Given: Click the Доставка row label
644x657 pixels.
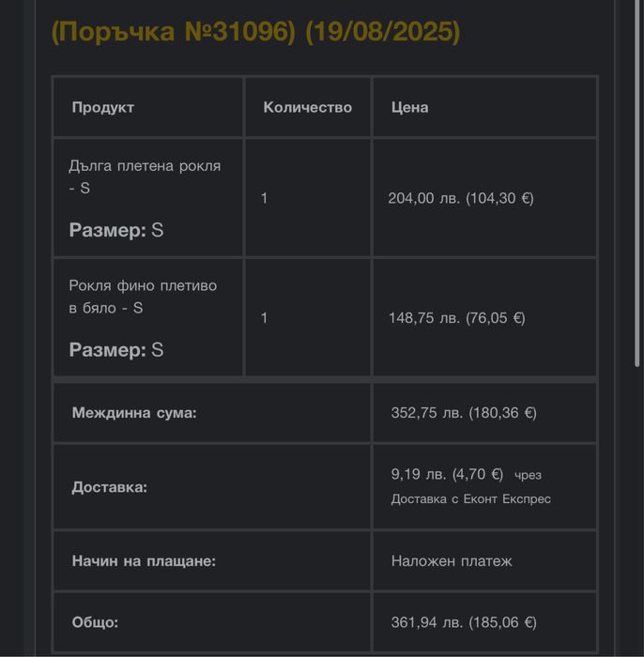Looking at the screenshot, I should (x=110, y=487).
